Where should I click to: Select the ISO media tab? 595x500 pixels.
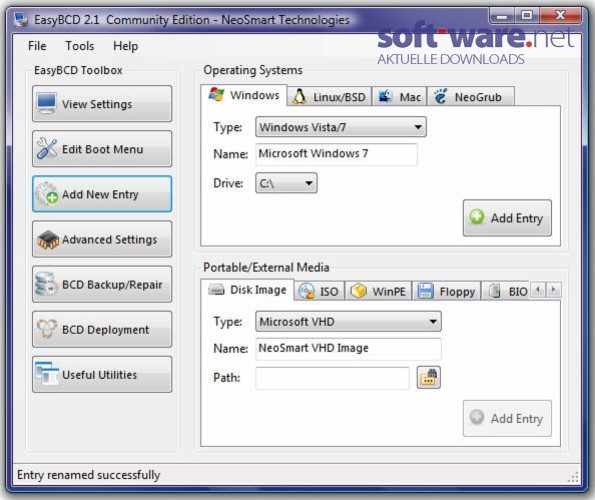coord(319,291)
